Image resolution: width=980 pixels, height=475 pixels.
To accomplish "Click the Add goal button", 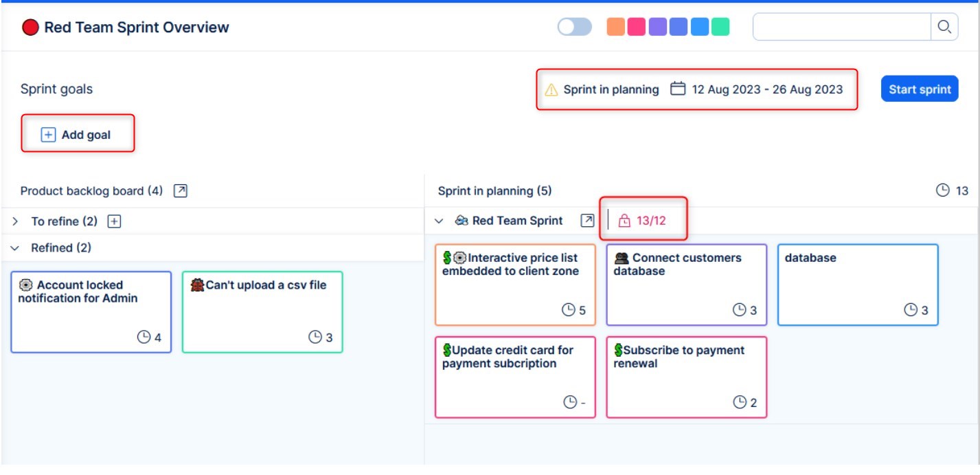I will click(x=77, y=135).
